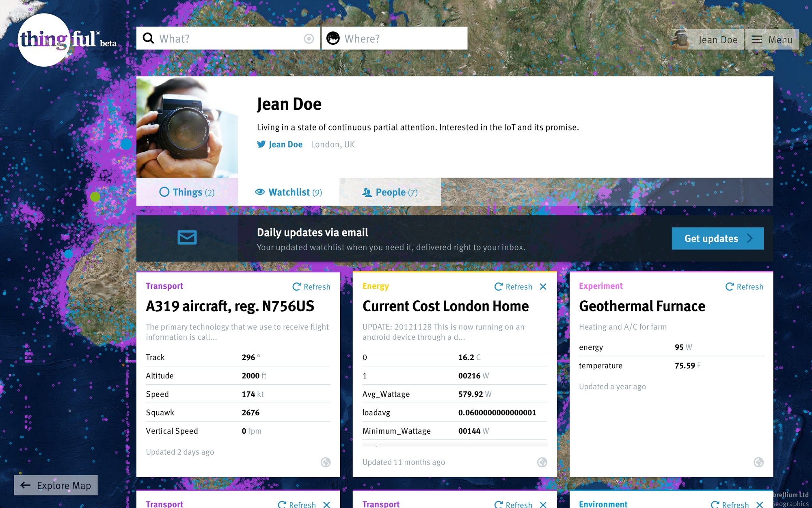Click the Speed 174 kt row
The height and width of the screenshot is (508, 812).
[238, 394]
